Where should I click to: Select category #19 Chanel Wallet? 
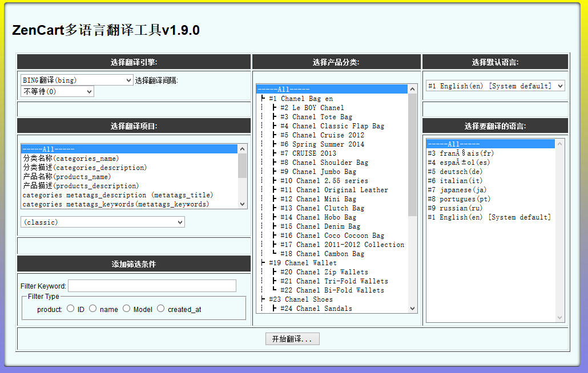coord(332,263)
